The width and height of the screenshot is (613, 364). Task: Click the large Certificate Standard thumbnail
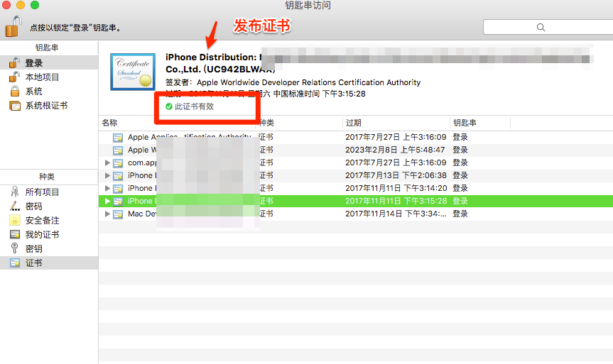click(133, 72)
